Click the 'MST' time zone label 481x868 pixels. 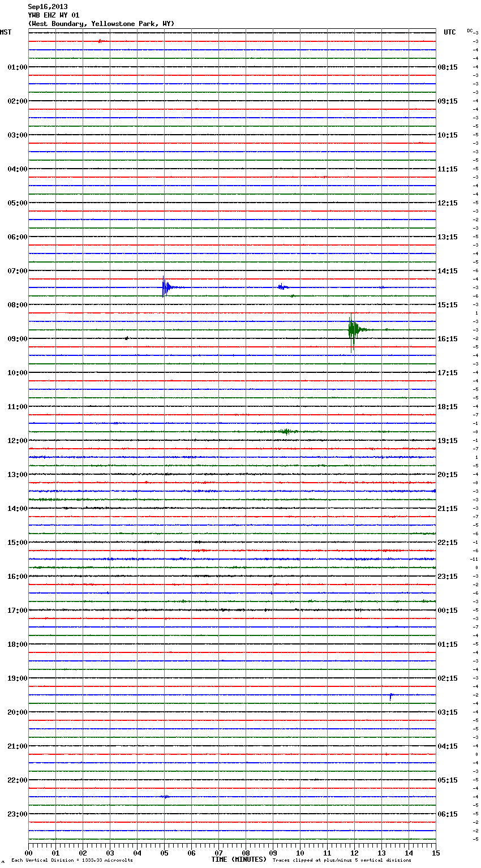click(6, 32)
